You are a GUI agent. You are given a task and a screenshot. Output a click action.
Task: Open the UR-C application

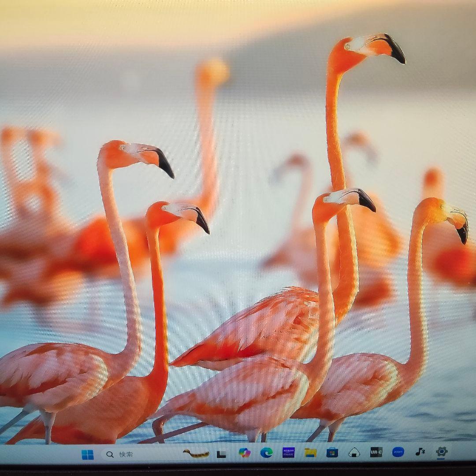376,452
